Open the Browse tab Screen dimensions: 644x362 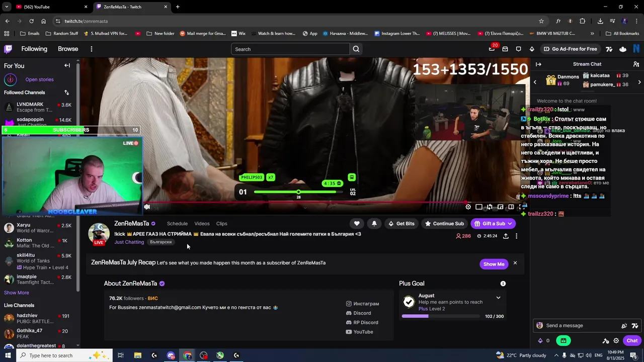68,49
